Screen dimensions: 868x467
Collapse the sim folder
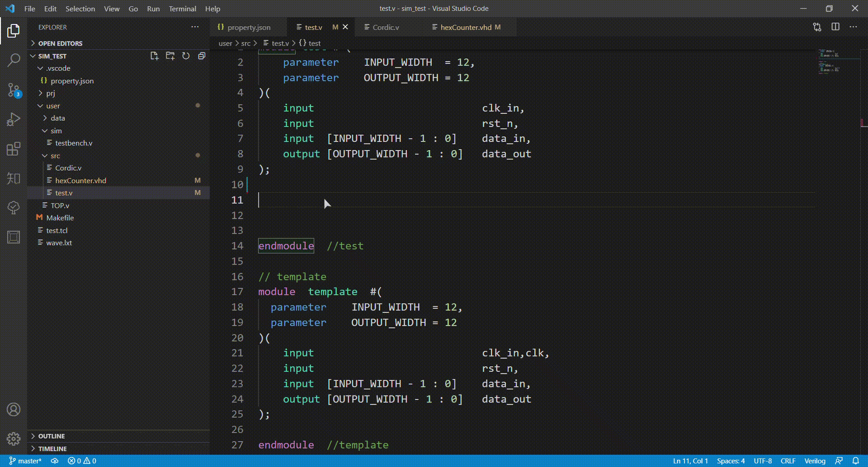point(118,131)
